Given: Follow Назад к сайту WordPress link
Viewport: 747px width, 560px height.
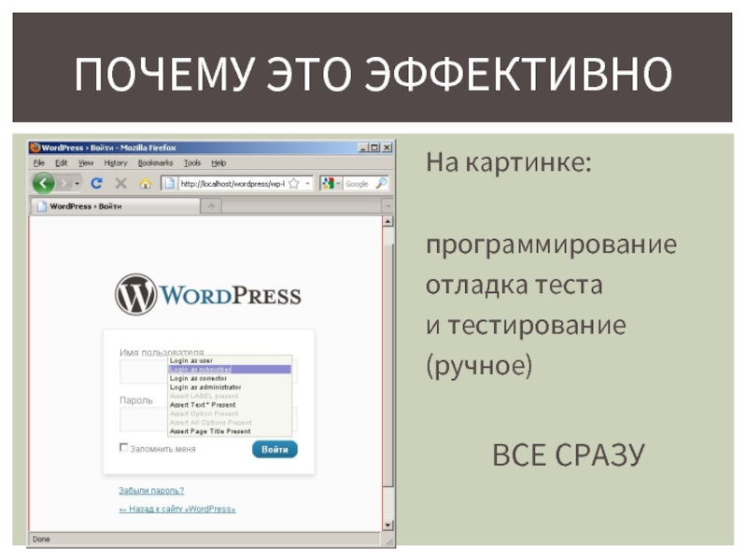Looking at the screenshot, I should pos(177,509).
